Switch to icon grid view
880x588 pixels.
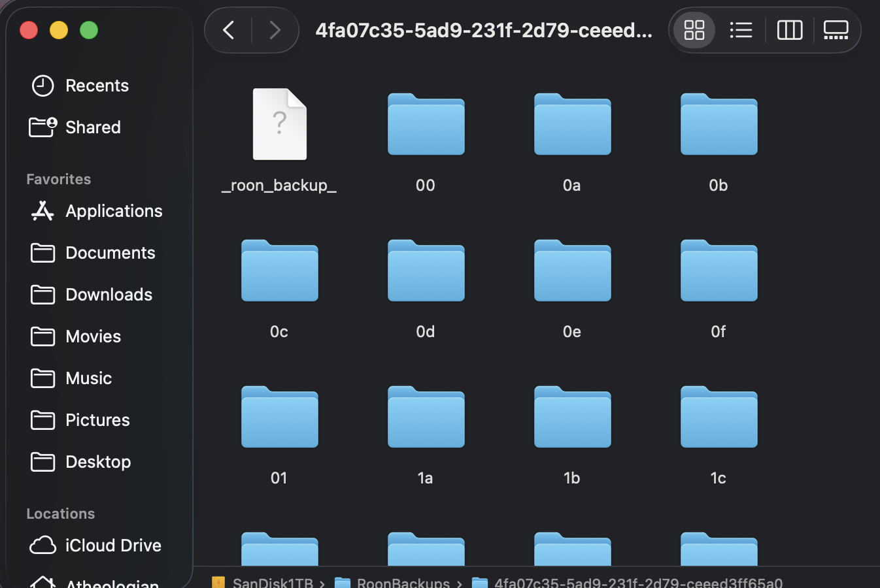694,30
